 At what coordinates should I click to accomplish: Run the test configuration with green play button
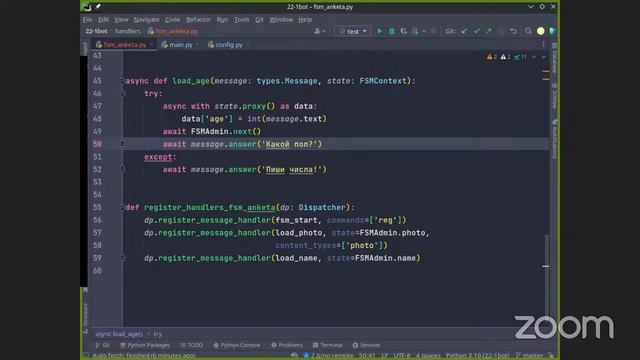point(379,31)
